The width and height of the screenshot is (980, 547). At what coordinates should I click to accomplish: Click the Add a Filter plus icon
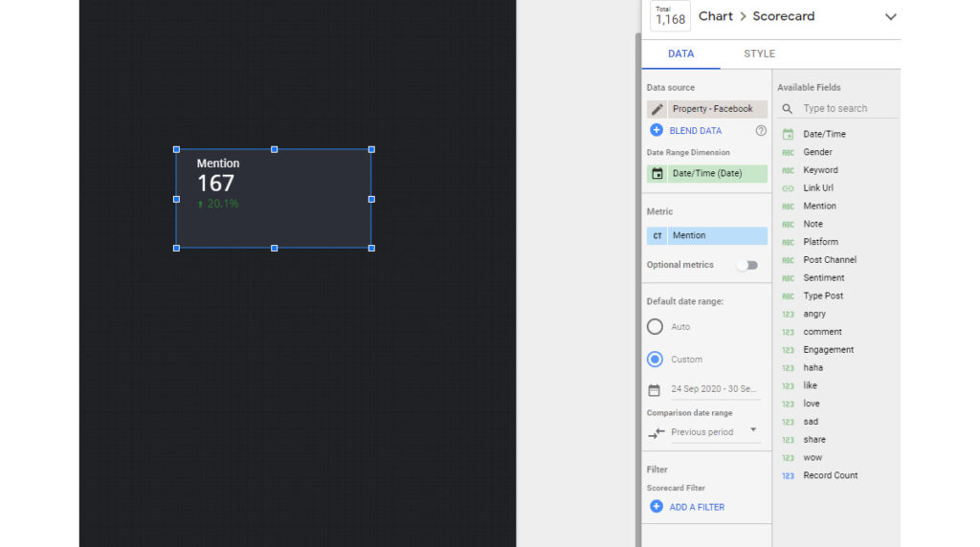(657, 507)
